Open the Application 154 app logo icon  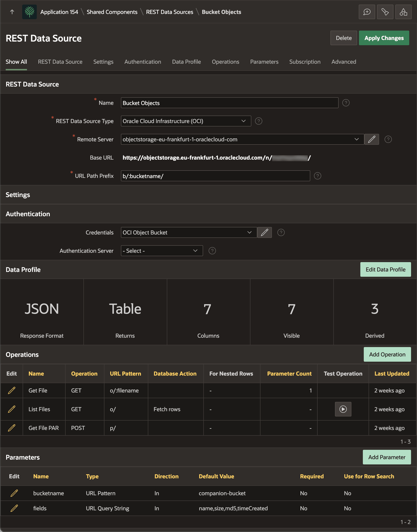point(29,12)
